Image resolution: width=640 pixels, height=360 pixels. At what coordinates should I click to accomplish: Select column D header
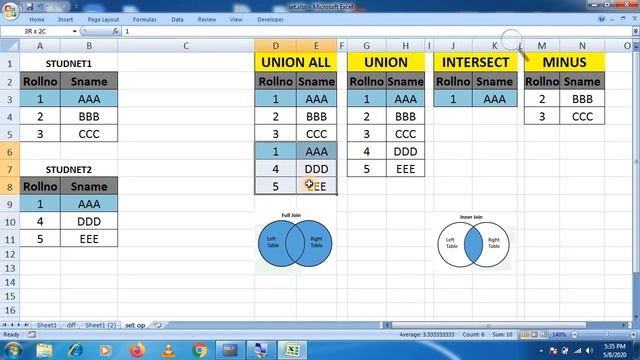276,46
